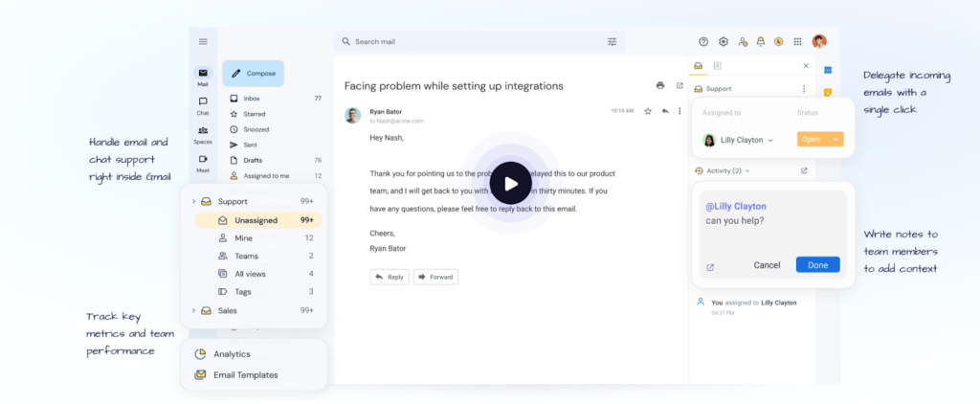Open the Google apps grid
980x404 pixels.
coord(797,42)
